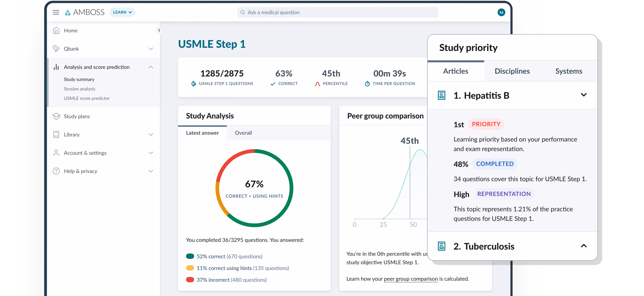The width and height of the screenshot is (644, 296).
Task: Select the Articles tab in Study priority
Action: (x=455, y=71)
